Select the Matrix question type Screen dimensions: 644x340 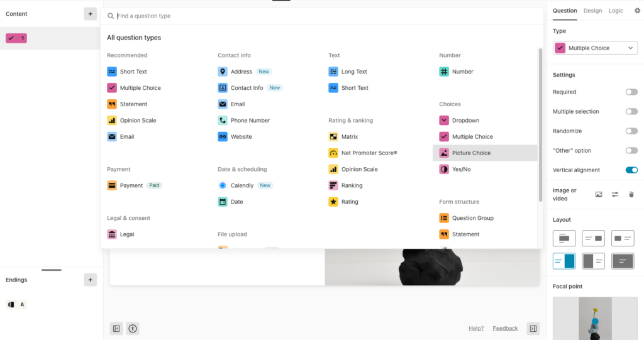pos(343,137)
